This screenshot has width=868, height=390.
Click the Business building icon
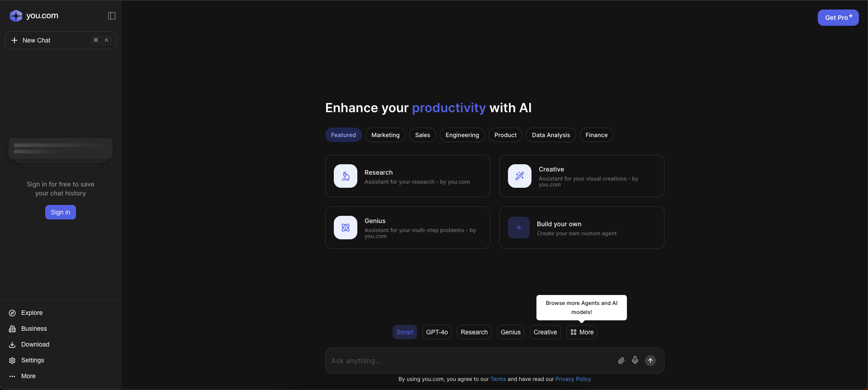click(x=12, y=329)
